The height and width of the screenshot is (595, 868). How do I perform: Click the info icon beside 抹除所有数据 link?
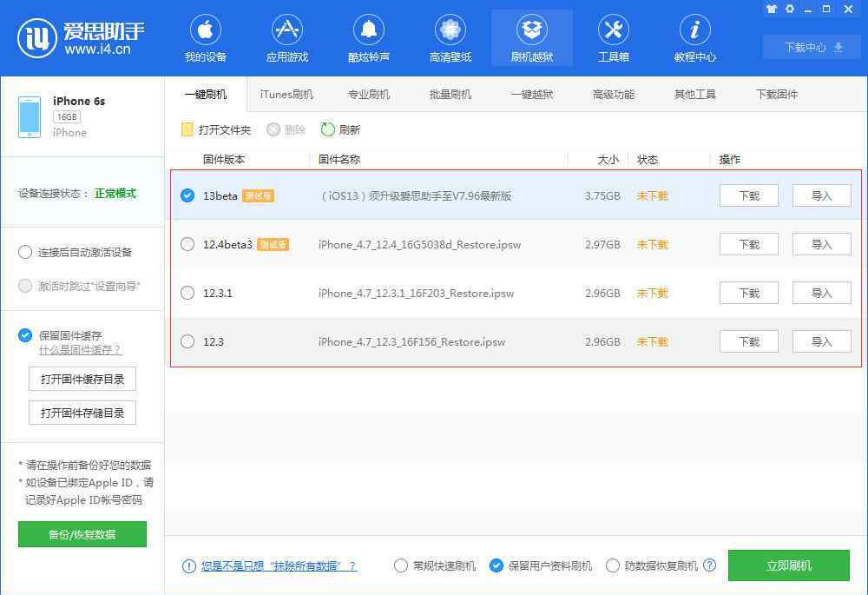(188, 565)
